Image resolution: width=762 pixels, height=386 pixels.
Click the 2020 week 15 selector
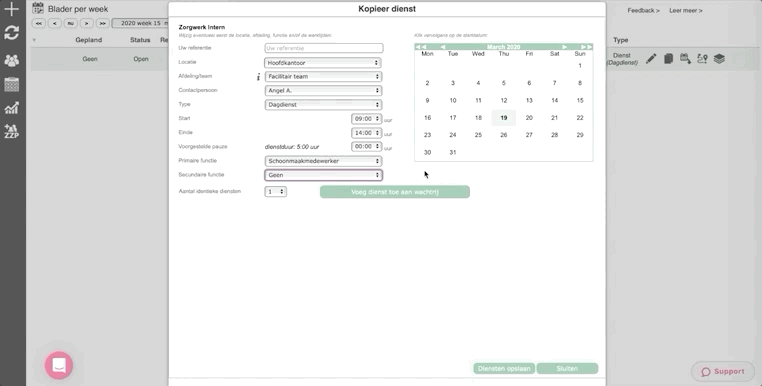(x=140, y=23)
